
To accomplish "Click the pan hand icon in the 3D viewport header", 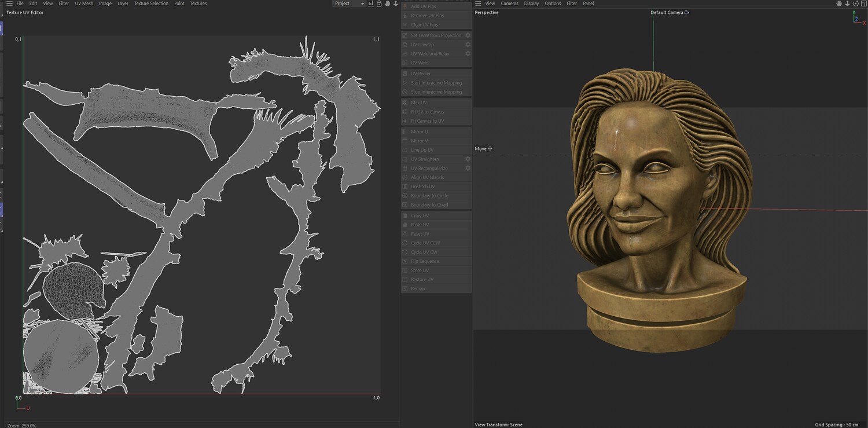I will 839,3.
